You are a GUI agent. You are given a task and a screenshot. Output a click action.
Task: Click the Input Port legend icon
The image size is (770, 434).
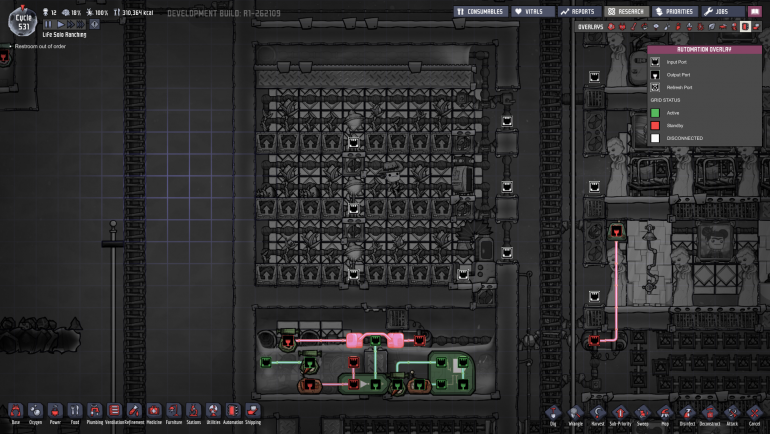point(655,62)
